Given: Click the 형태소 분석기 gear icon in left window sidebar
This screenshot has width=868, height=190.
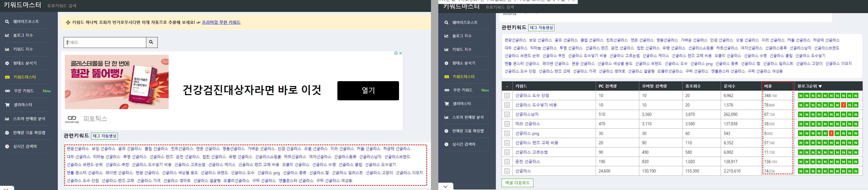Looking at the screenshot, I should click(7, 63).
